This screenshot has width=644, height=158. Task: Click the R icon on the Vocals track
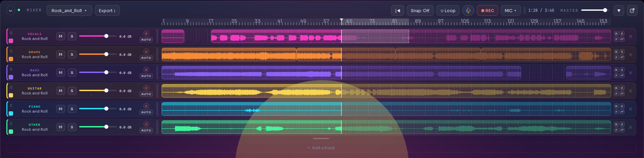pyautogui.click(x=616, y=34)
